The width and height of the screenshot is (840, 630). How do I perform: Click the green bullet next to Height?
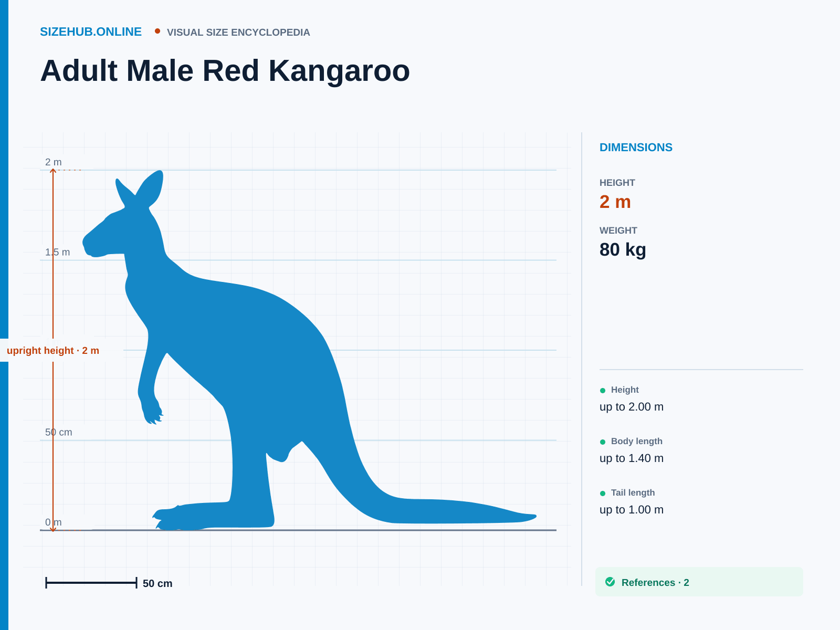coord(603,391)
